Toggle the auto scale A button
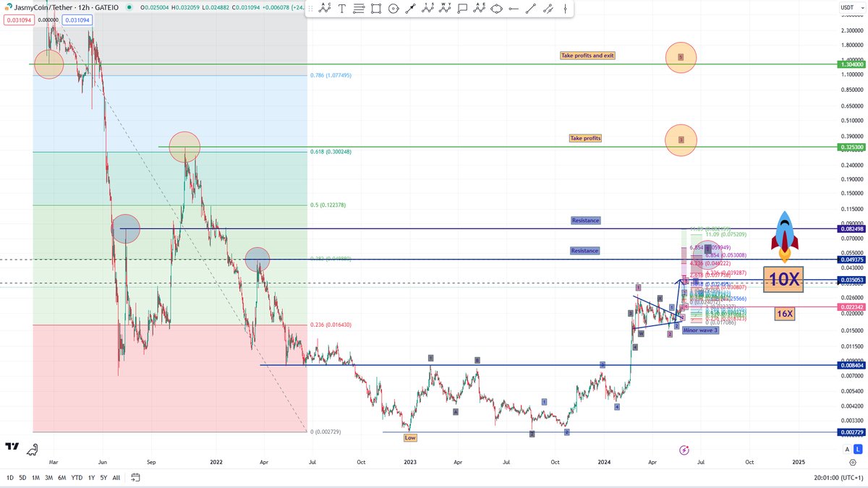 [x=848, y=450]
